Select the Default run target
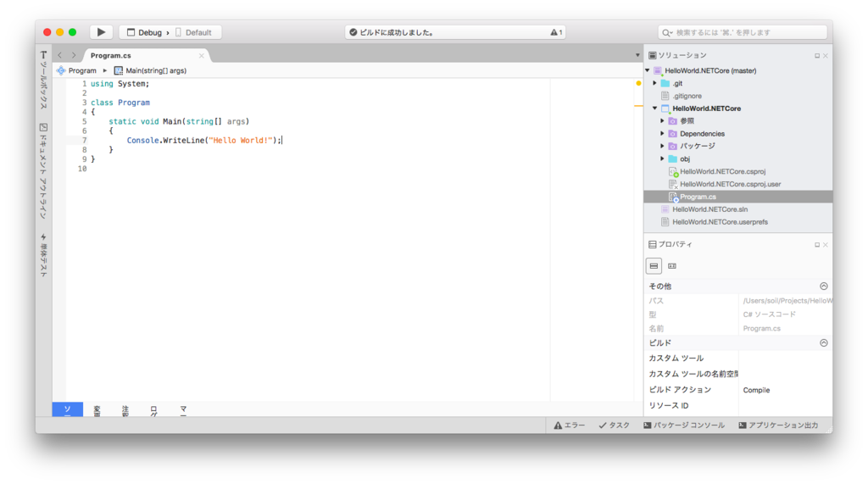868x484 pixels. tap(194, 33)
